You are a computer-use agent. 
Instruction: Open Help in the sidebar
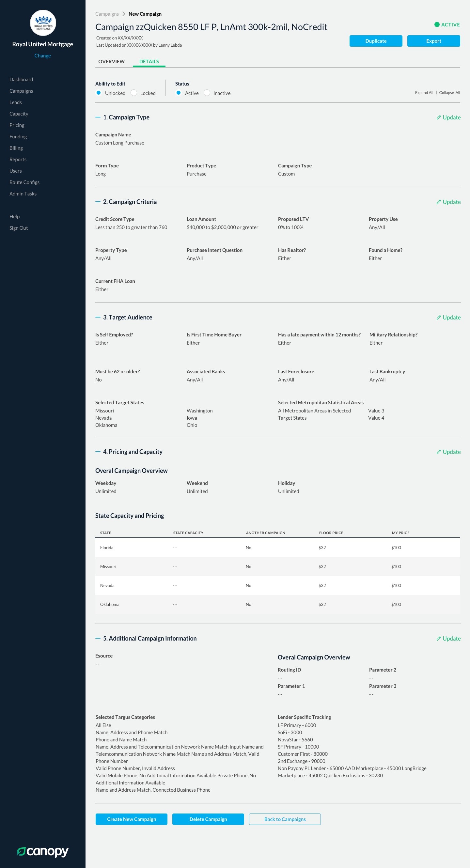click(x=14, y=217)
